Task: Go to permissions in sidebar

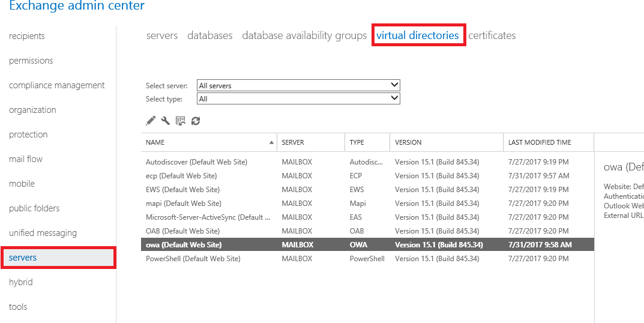Action: click(31, 61)
